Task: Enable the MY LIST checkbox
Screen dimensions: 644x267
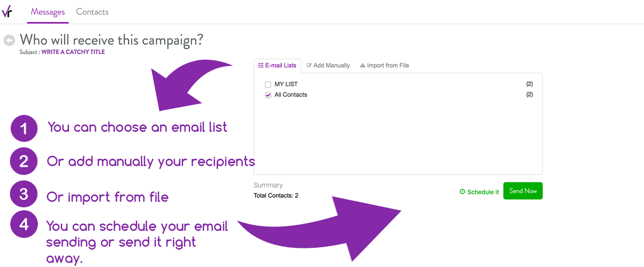Action: (x=268, y=84)
